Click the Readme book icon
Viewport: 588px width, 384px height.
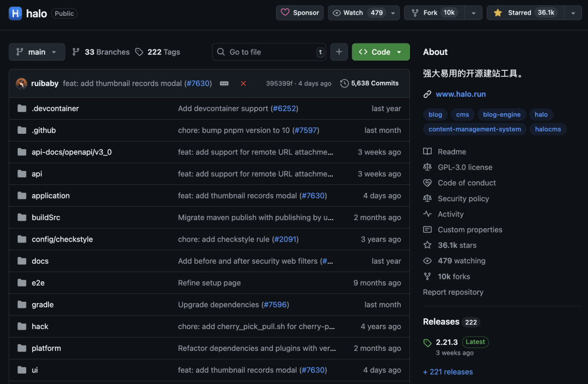427,151
